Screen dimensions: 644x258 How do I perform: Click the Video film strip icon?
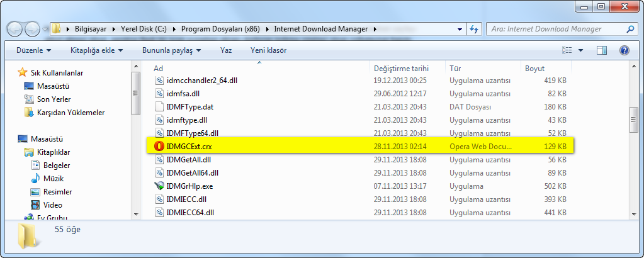pyautogui.click(x=35, y=205)
